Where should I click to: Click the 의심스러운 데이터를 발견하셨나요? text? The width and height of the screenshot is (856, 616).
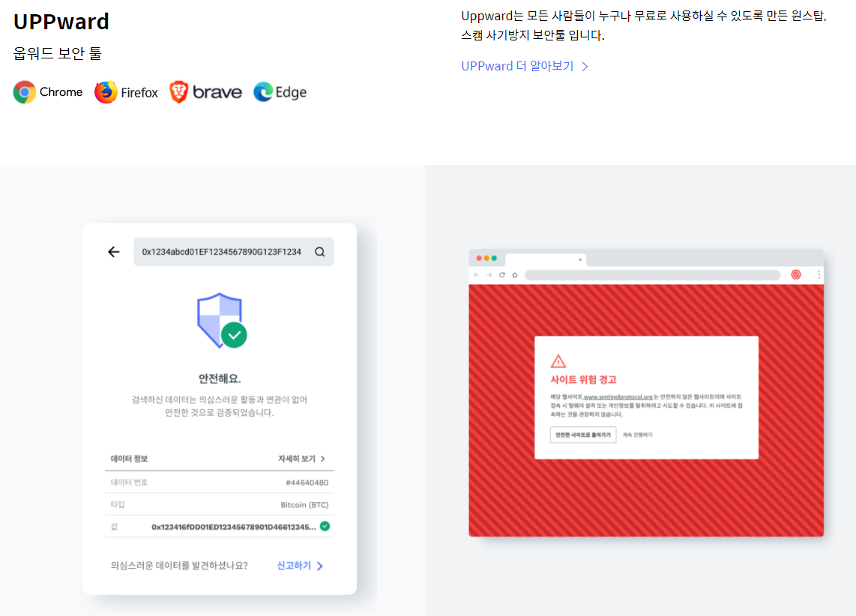[179, 566]
